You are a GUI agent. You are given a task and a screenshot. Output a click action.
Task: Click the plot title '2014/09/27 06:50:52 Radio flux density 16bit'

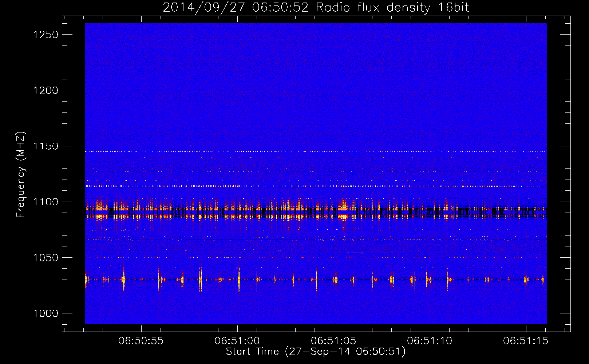pyautogui.click(x=316, y=7)
